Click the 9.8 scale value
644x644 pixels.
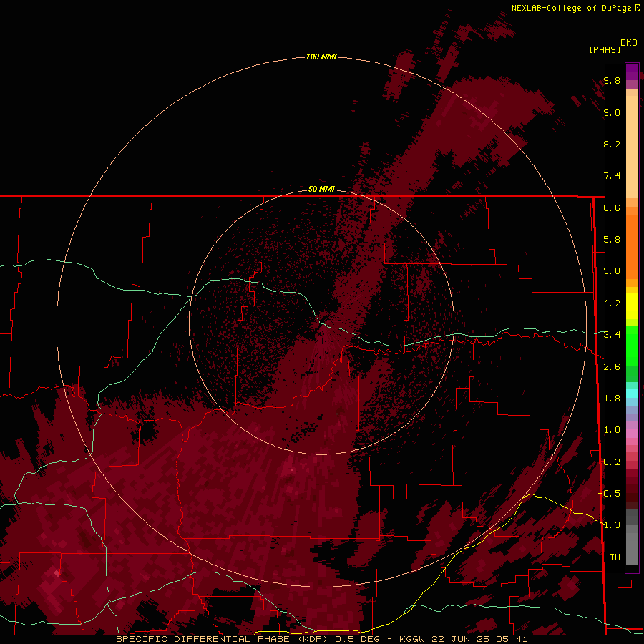612,80
